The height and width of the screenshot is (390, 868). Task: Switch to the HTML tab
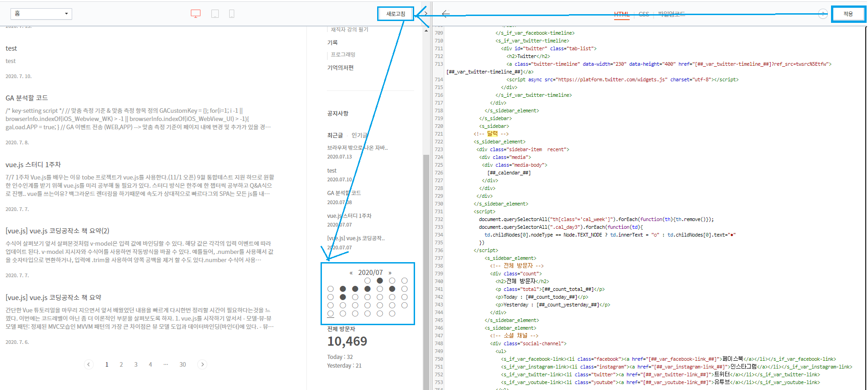coord(621,14)
